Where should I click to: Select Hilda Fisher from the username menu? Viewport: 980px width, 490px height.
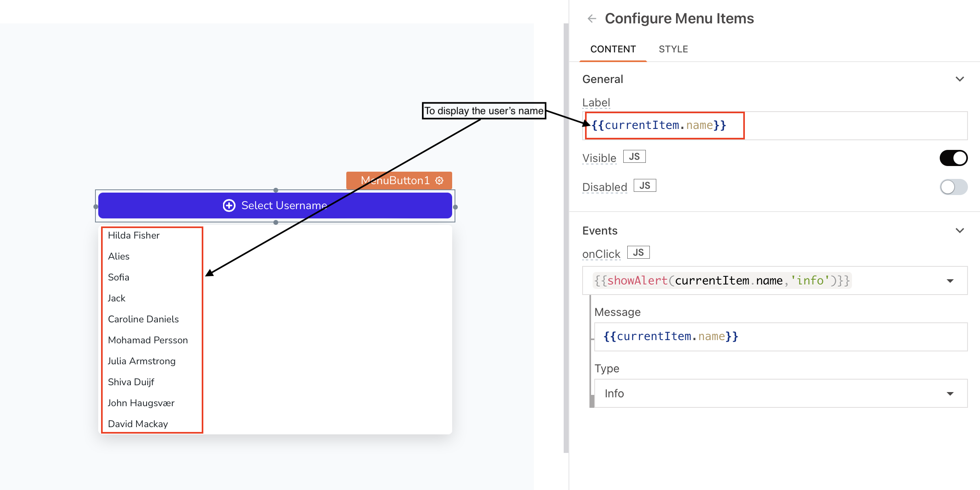coord(134,235)
